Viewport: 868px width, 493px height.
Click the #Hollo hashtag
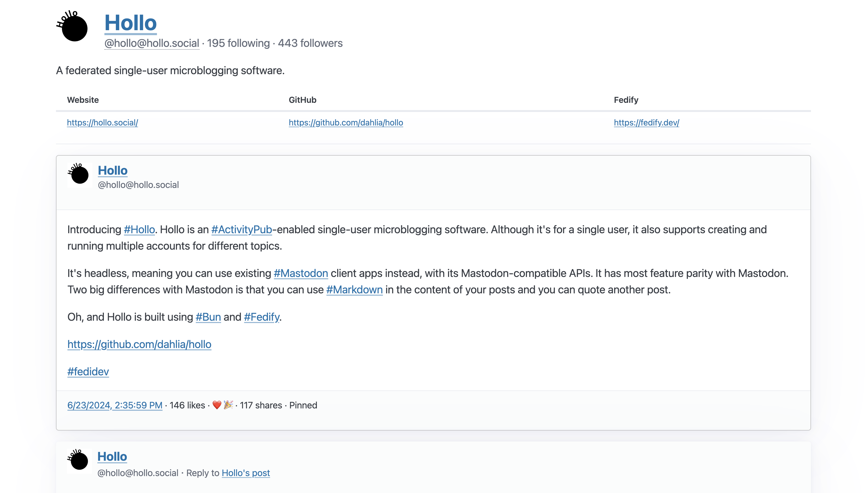[139, 230]
